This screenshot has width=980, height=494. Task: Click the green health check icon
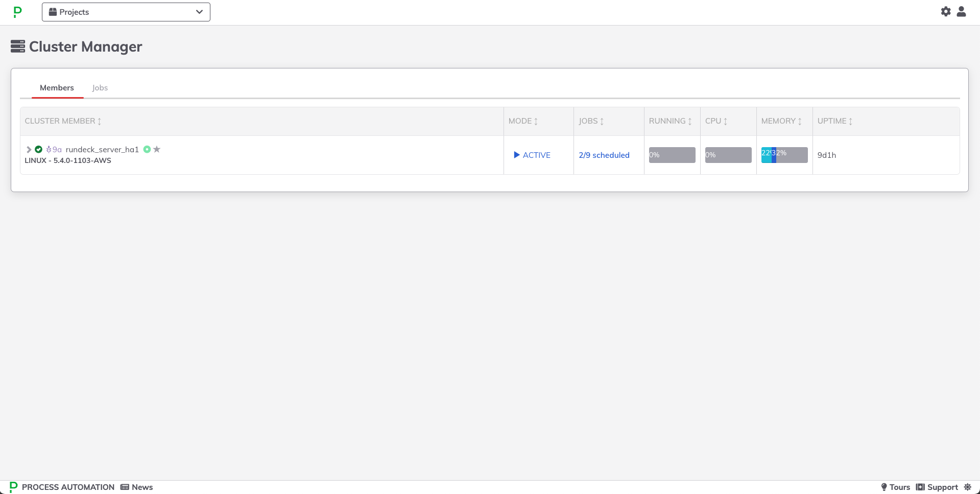click(x=38, y=150)
